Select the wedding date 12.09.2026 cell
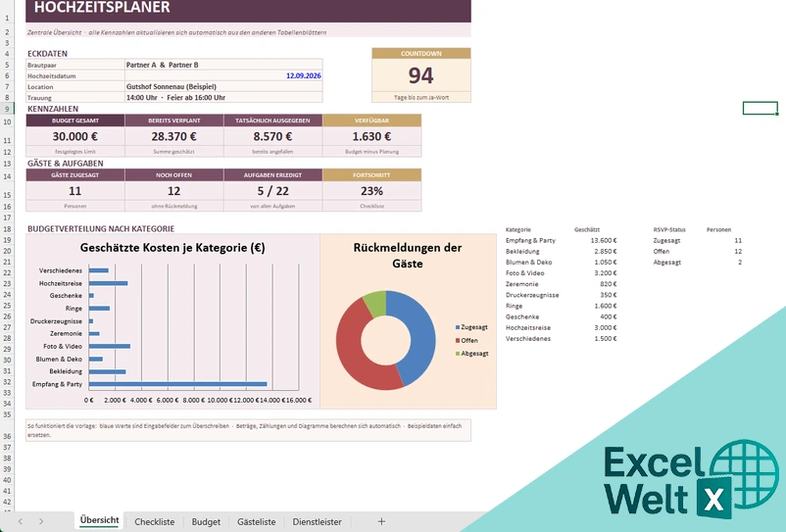 tap(223, 75)
